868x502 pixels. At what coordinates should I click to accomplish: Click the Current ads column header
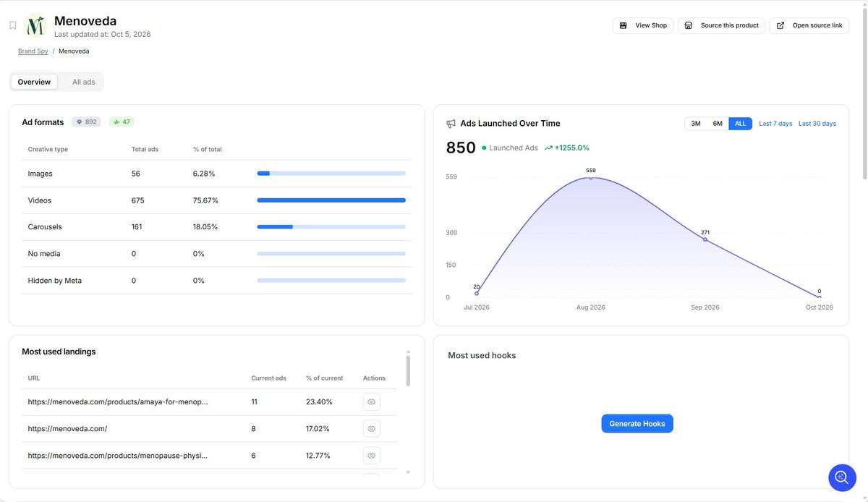[x=268, y=378]
